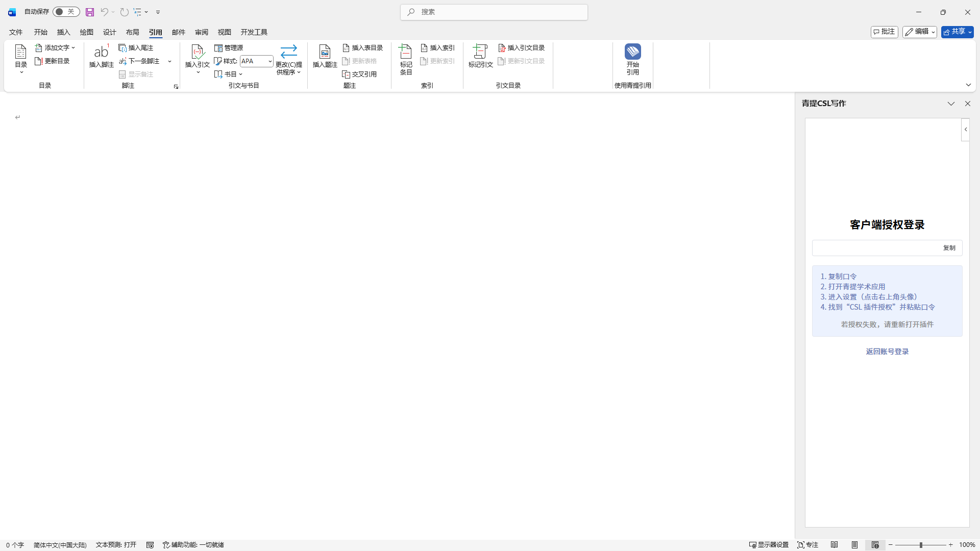Click the zoom slider in the status bar
The width and height of the screenshot is (980, 551).
coord(921,545)
